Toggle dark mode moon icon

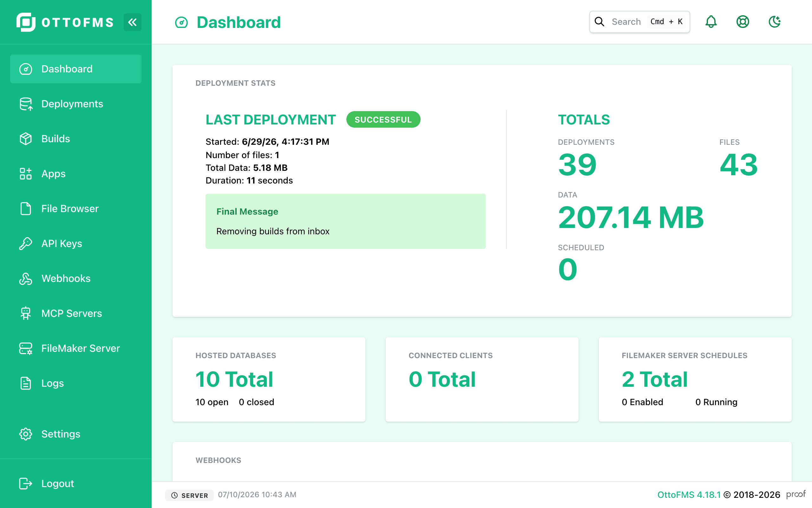click(x=775, y=22)
